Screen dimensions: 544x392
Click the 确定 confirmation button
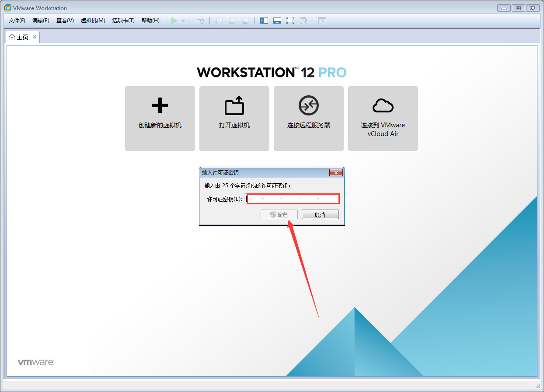point(279,214)
